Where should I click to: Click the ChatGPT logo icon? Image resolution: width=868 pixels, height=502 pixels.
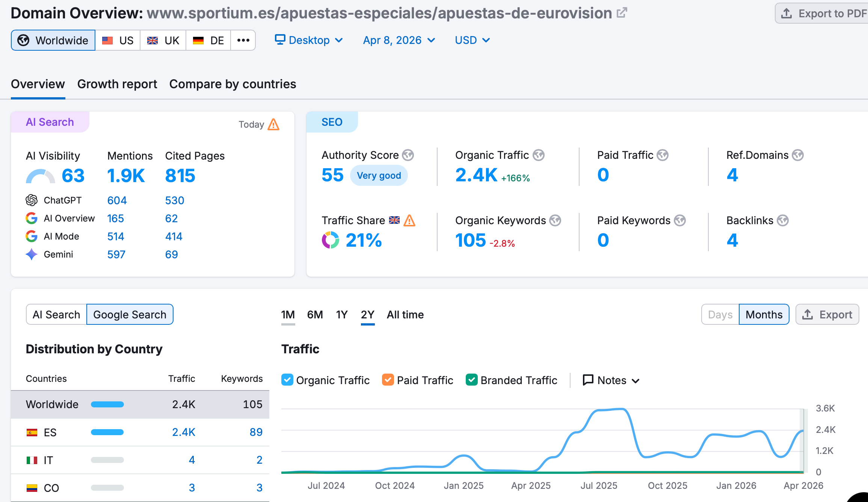coord(32,200)
